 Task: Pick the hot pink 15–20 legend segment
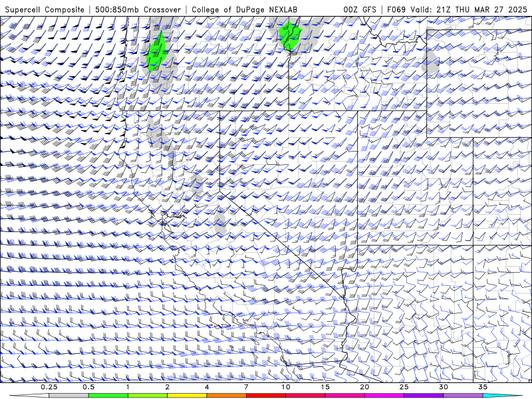coord(344,396)
